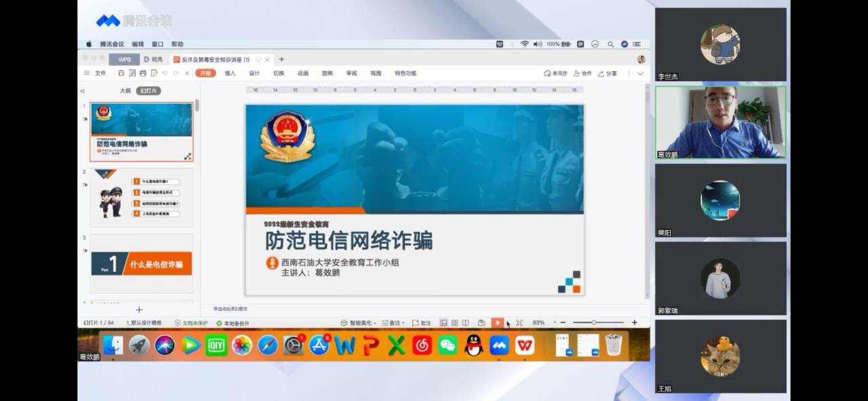Click the fit-to-window icon beside zoom percentage
This screenshot has width=868, height=401.
coord(519,323)
